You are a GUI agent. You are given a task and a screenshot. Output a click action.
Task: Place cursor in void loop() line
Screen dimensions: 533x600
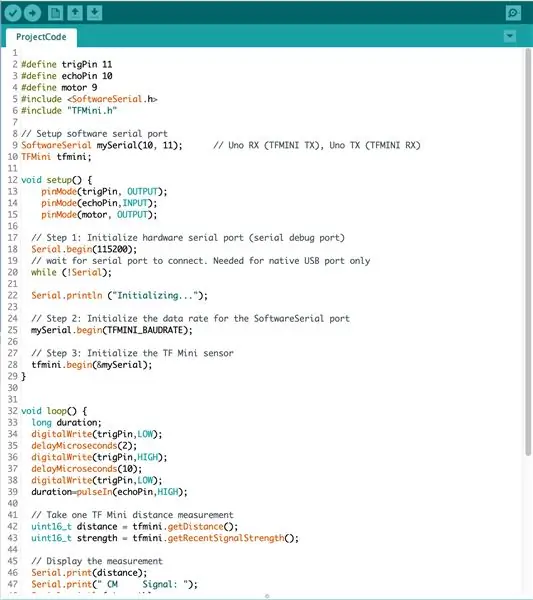click(x=54, y=411)
